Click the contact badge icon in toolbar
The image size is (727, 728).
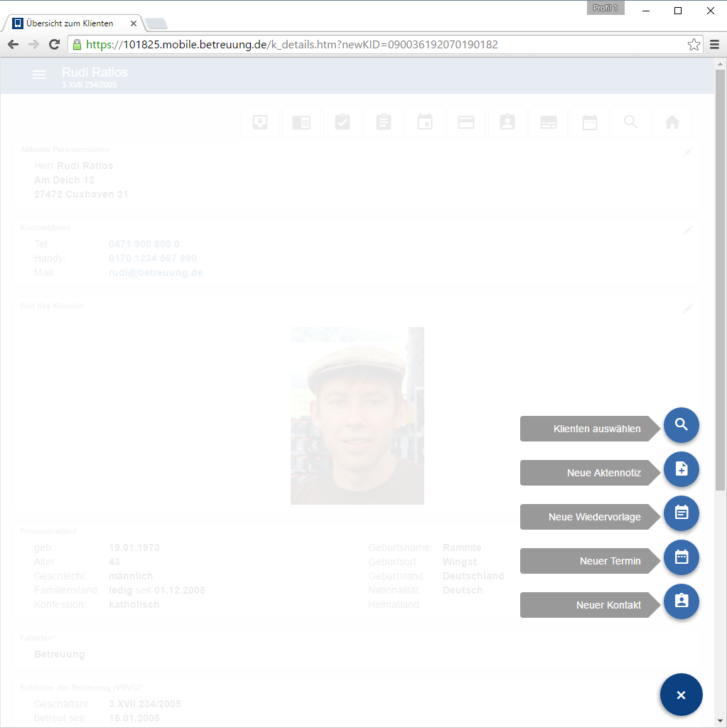(x=507, y=122)
